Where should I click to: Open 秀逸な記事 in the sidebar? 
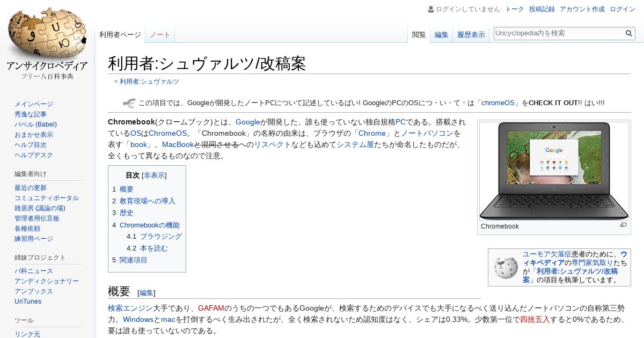[x=31, y=114]
